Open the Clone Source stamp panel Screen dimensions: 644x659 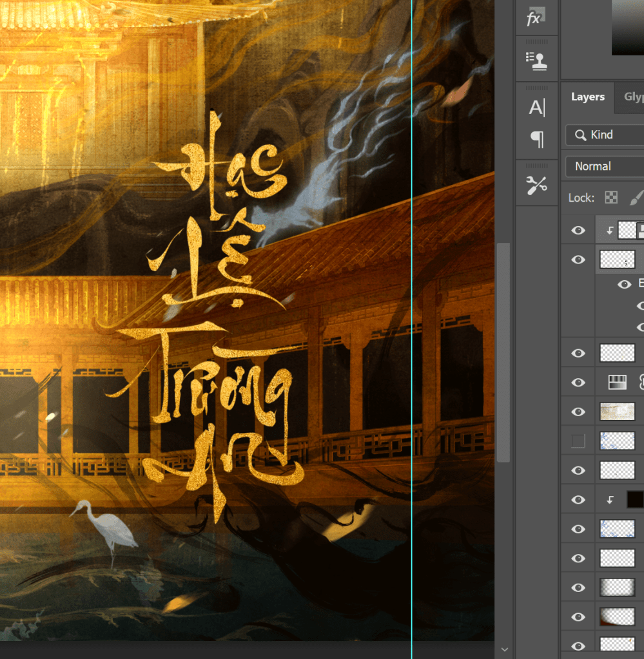tap(536, 61)
